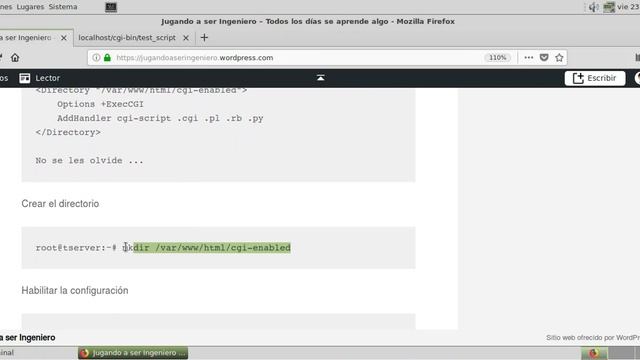Click the green padlock security icon
640x360 pixels.
107,58
